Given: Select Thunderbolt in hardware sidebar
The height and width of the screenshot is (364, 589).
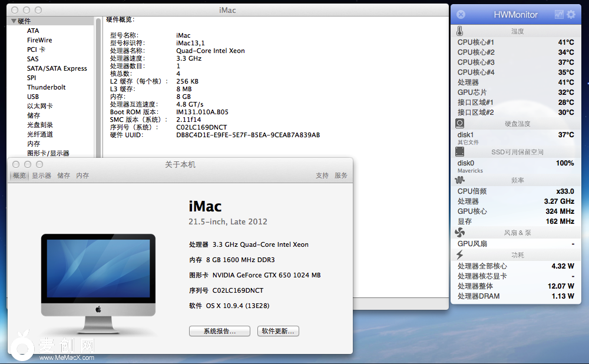Looking at the screenshot, I should click(46, 87).
